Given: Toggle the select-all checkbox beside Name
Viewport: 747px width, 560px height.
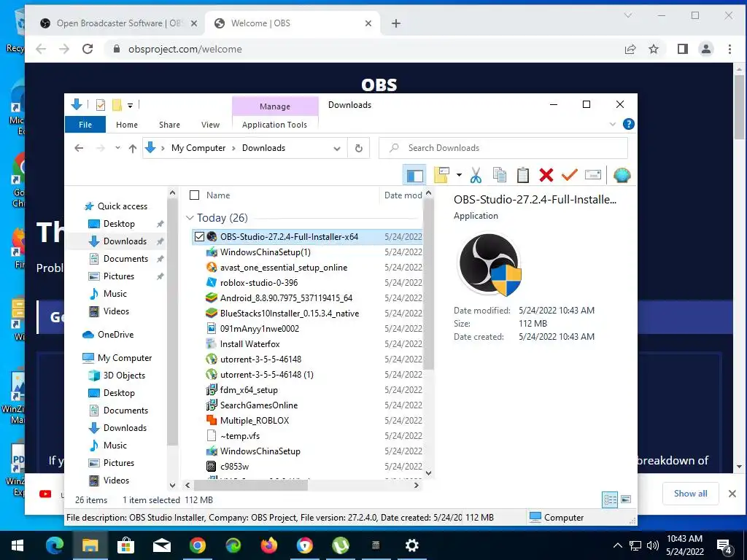Looking at the screenshot, I should pos(194,195).
